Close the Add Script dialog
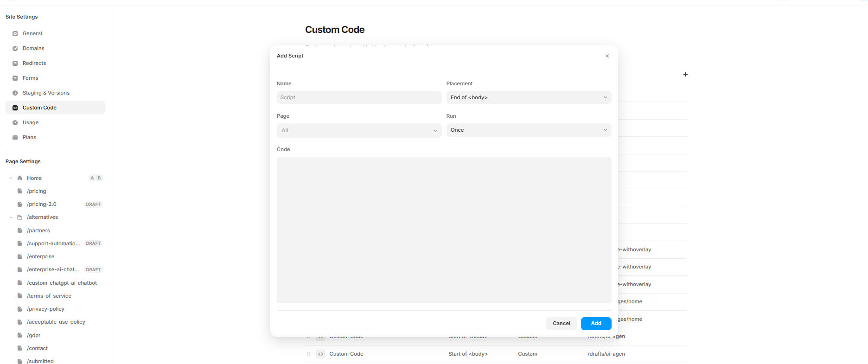The height and width of the screenshot is (364, 868). point(607,56)
